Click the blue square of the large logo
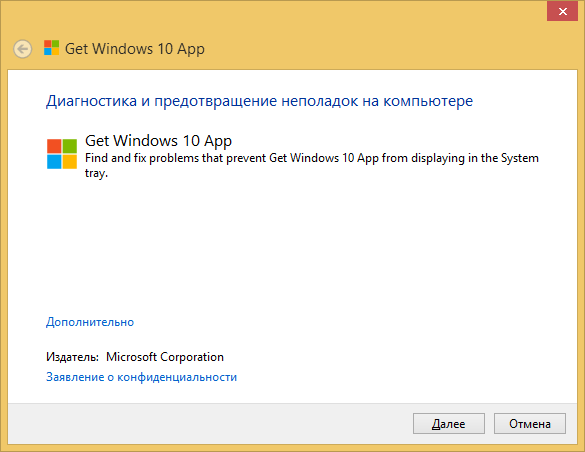The height and width of the screenshot is (452, 585). 54,162
